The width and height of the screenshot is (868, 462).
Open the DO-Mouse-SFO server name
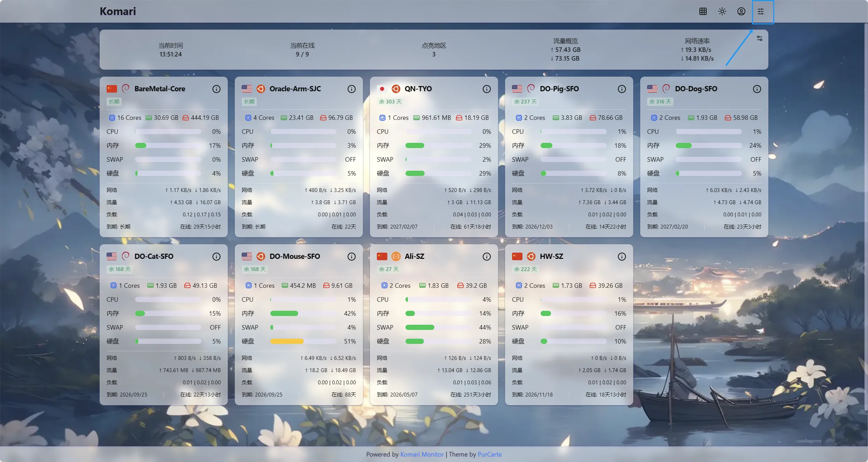click(294, 256)
